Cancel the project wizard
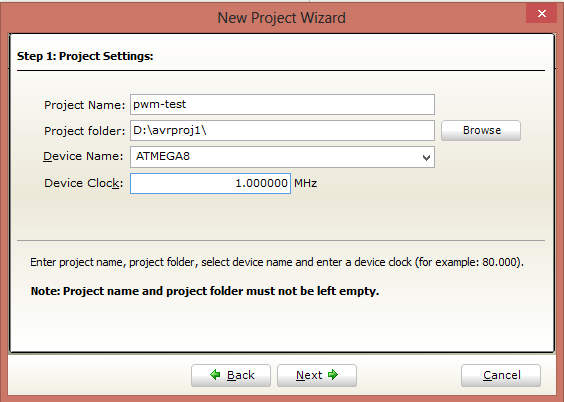 [501, 375]
